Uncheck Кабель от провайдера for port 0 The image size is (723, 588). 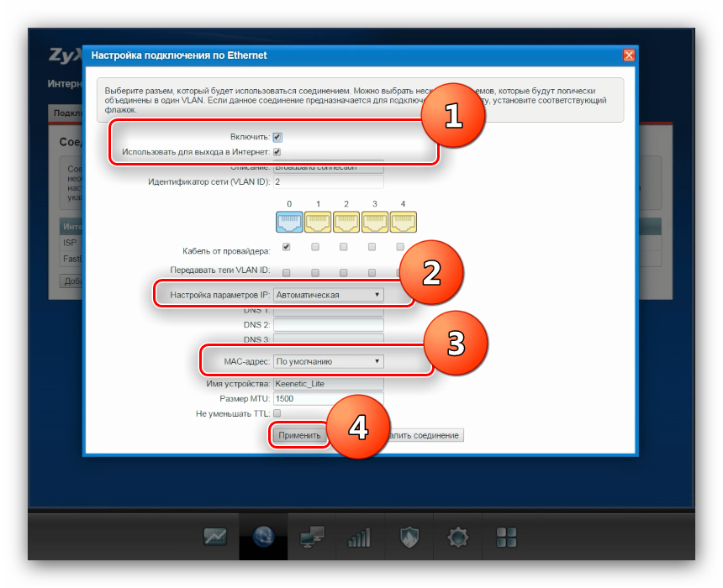click(x=287, y=246)
